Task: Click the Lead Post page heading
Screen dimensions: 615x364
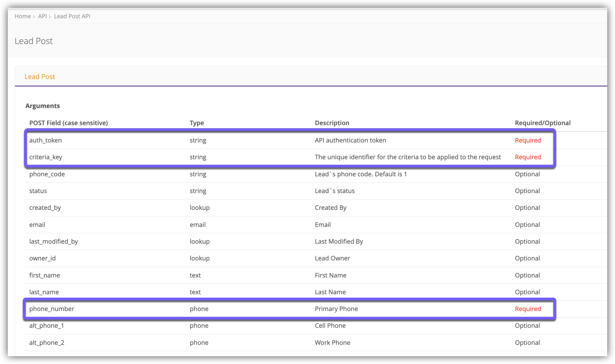Action: pos(34,41)
